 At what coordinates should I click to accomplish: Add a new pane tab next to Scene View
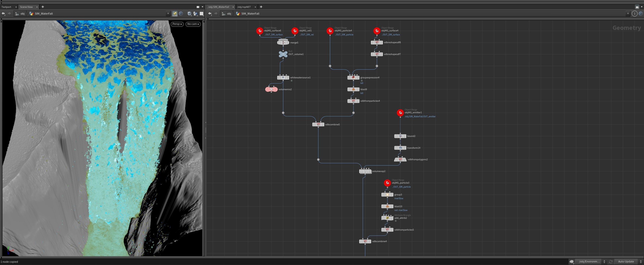pos(43,7)
